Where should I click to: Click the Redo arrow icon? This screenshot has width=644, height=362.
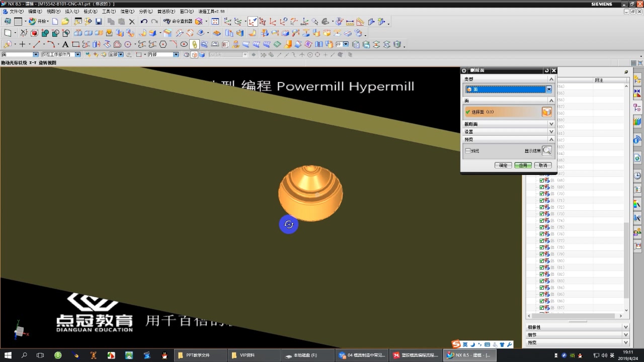click(x=154, y=22)
